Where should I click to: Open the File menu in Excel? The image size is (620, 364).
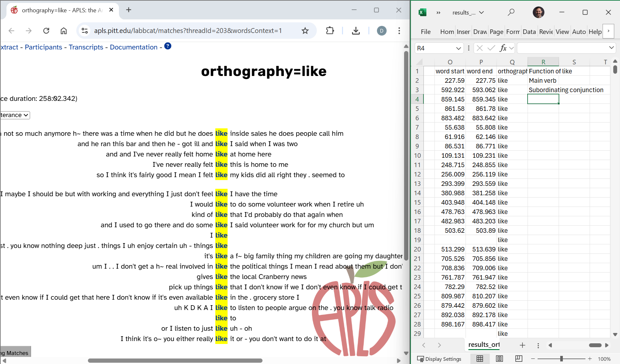coord(425,32)
